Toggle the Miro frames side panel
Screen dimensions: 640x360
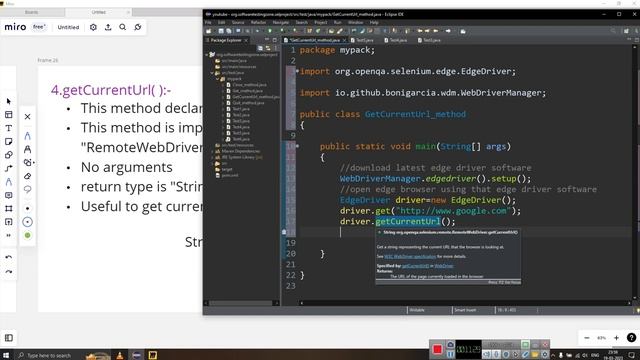pyautogui.click(x=9, y=338)
